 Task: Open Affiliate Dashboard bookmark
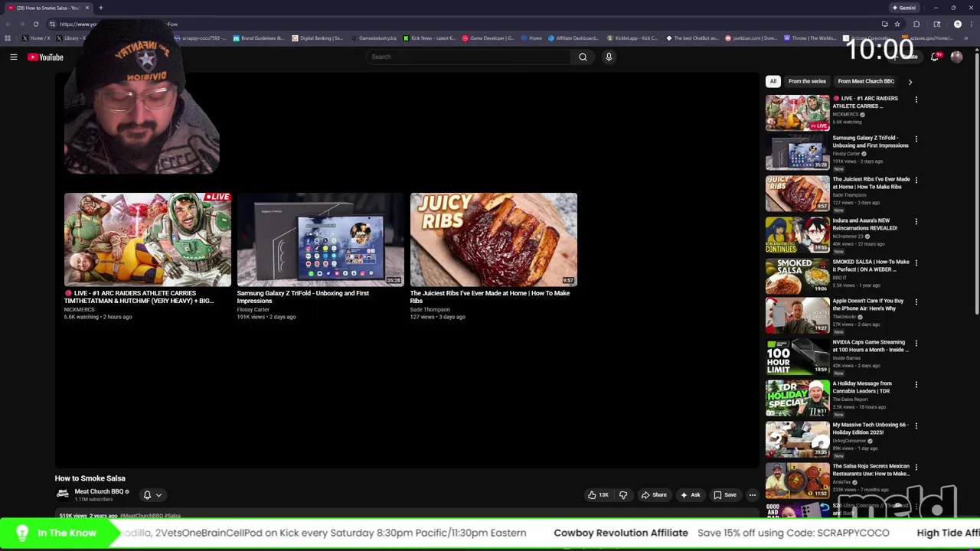point(573,37)
